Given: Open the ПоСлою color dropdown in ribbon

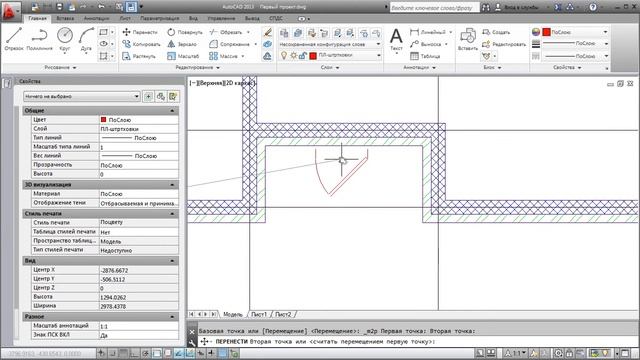Looking at the screenshot, I should click(x=576, y=32).
